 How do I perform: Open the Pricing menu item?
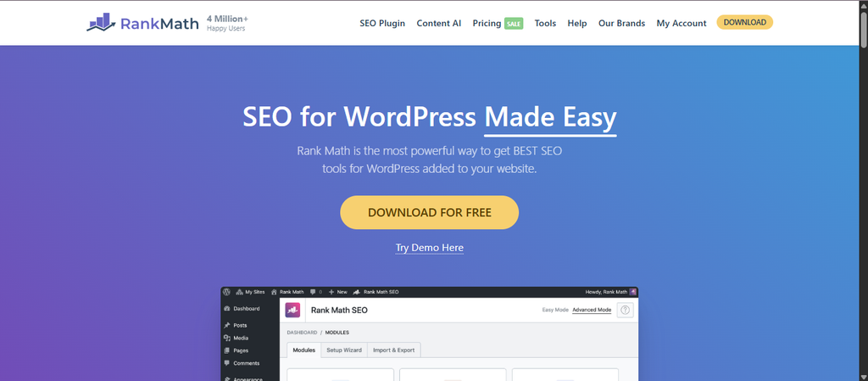pos(487,23)
